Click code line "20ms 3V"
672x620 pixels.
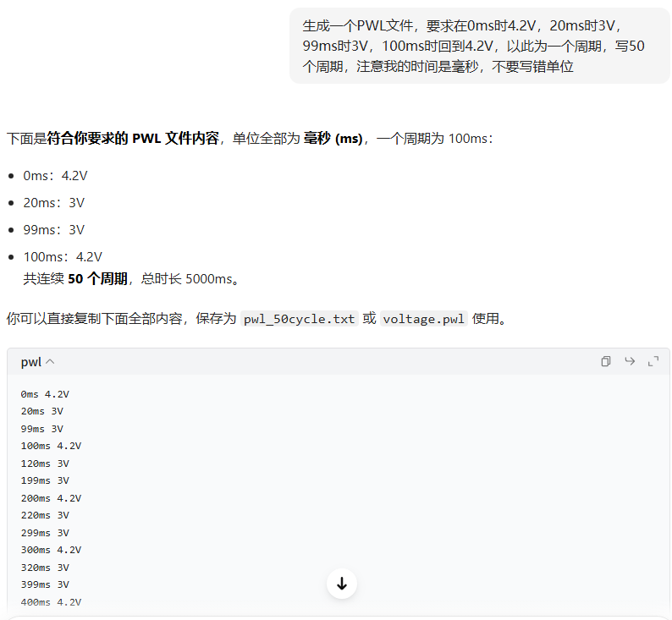[42, 411]
